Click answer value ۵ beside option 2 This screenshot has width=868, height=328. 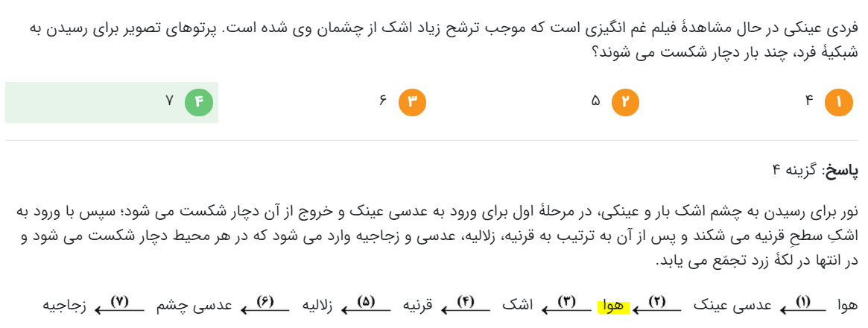point(595,101)
